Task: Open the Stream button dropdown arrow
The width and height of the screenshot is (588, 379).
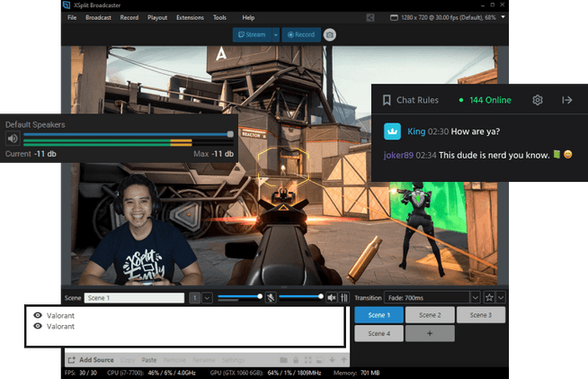Action: [x=276, y=35]
